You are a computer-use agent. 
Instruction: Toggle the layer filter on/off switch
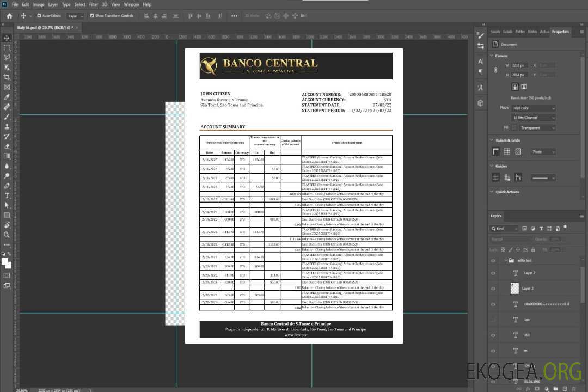point(565,228)
